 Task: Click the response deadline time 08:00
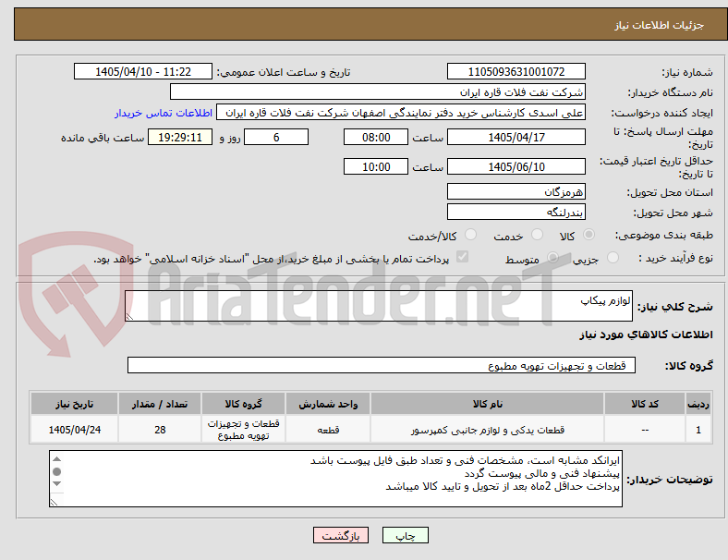(x=376, y=138)
